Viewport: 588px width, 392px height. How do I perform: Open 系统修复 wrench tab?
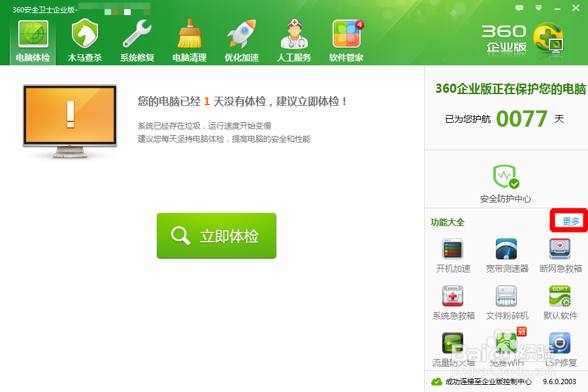click(x=137, y=41)
